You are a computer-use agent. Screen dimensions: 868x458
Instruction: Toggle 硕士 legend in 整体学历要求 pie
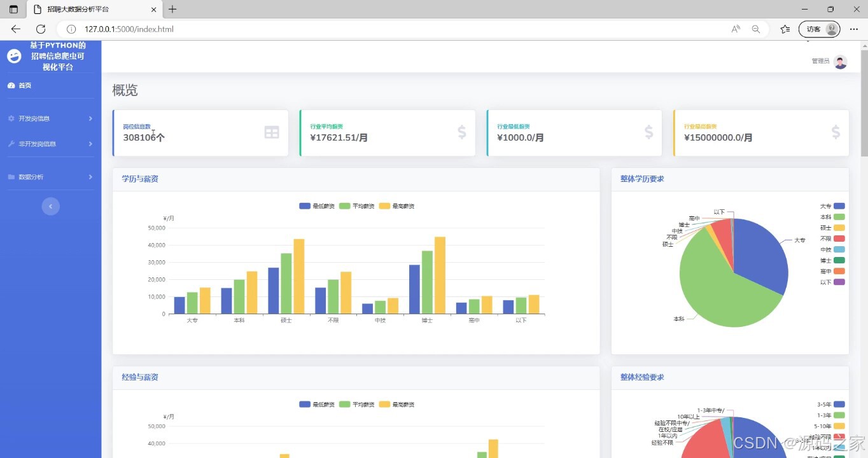832,228
